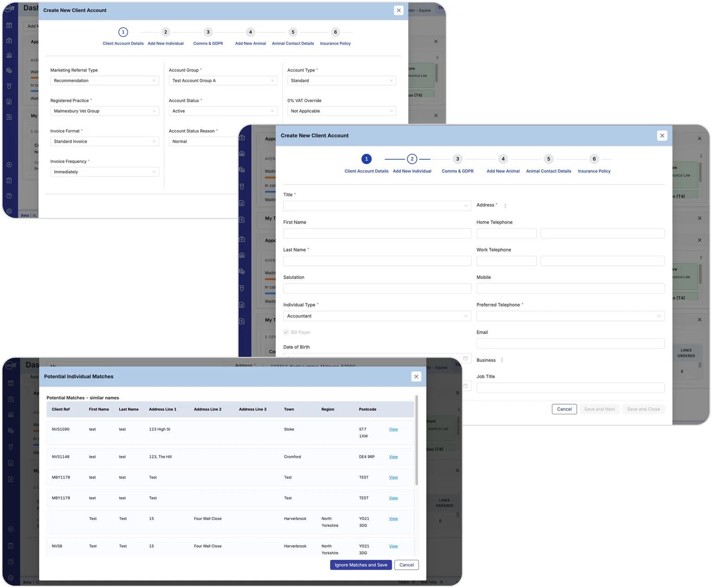This screenshot has height=588, width=712.
Task: Click into the Email input field
Action: click(x=571, y=343)
